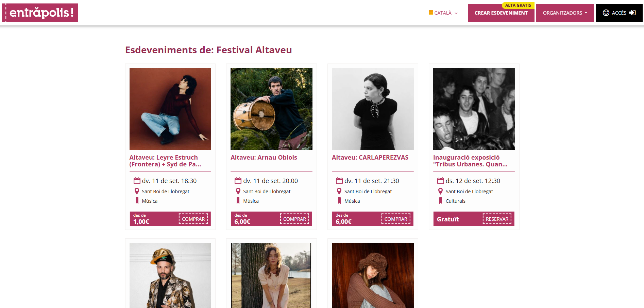Screen dimensions: 644x308
Task: Click the entrapolis logo
Action: 40,13
